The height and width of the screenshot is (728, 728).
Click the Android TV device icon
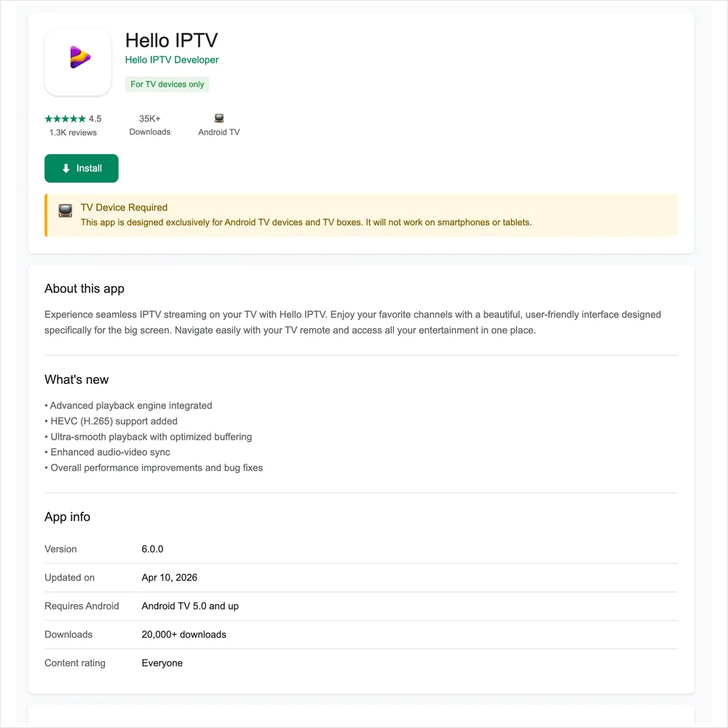coord(219,119)
